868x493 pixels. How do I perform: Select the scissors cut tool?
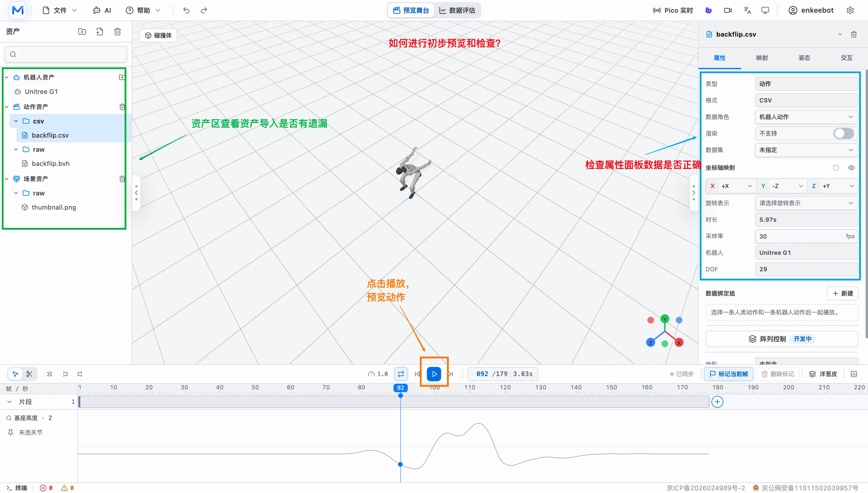pyautogui.click(x=30, y=374)
